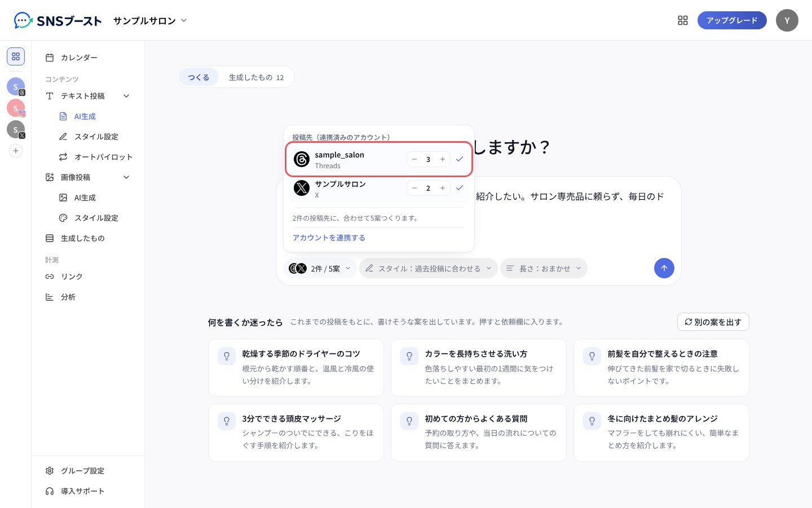Decrease sample_salon draft count
Image resolution: width=812 pixels, height=508 pixels.
point(414,159)
